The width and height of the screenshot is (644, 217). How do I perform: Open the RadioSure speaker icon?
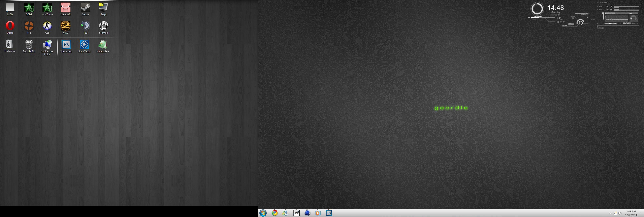[10, 46]
